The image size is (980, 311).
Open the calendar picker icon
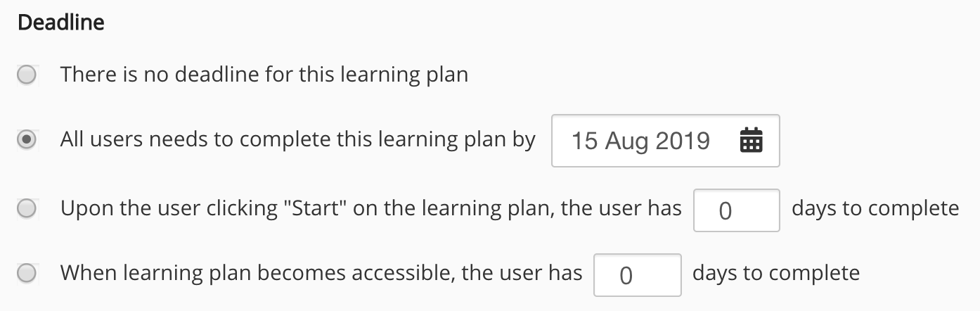click(x=751, y=141)
